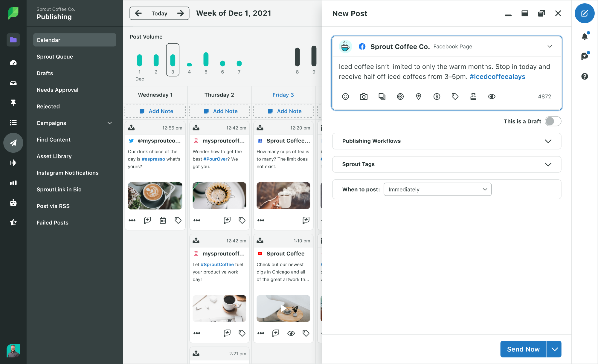
Task: Click the reschedule calendar icon on Wednesday post
Action: coord(163,220)
